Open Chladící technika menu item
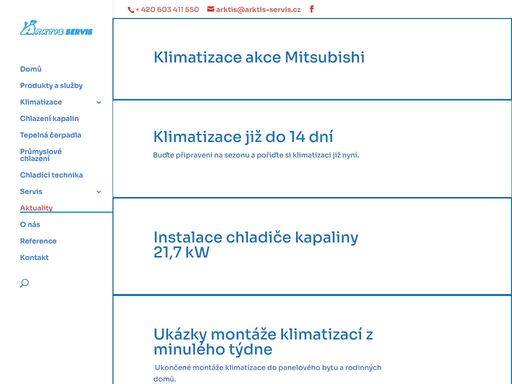Viewport: 512px width, 384px height. pos(51,175)
